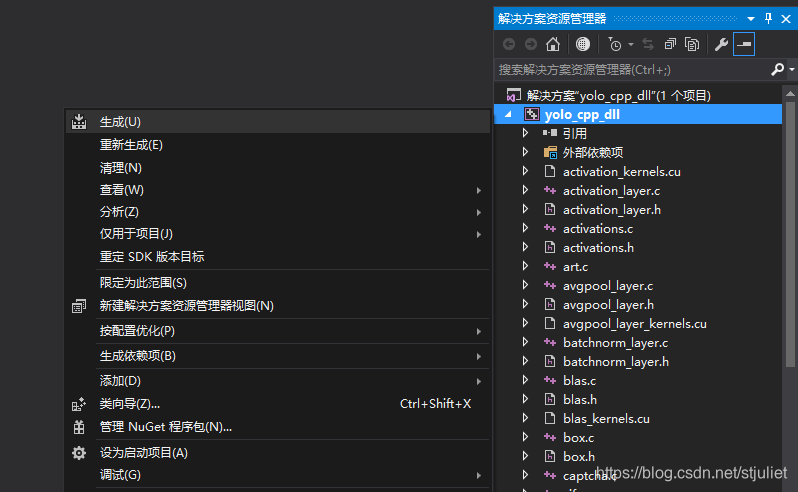The width and height of the screenshot is (798, 492).
Task: Choose 新建解决方案资源管理器视图(N)
Action: click(277, 306)
